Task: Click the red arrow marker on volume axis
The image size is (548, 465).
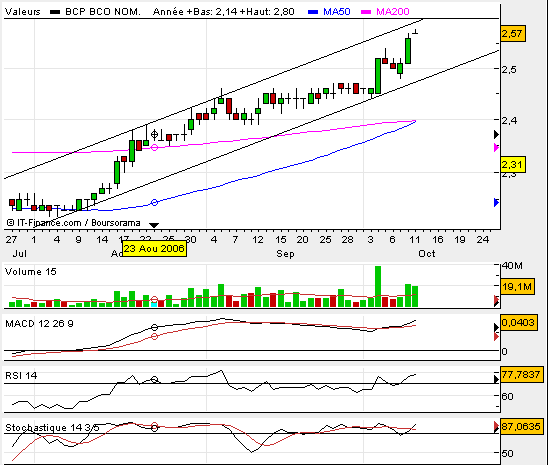Action: (x=496, y=299)
